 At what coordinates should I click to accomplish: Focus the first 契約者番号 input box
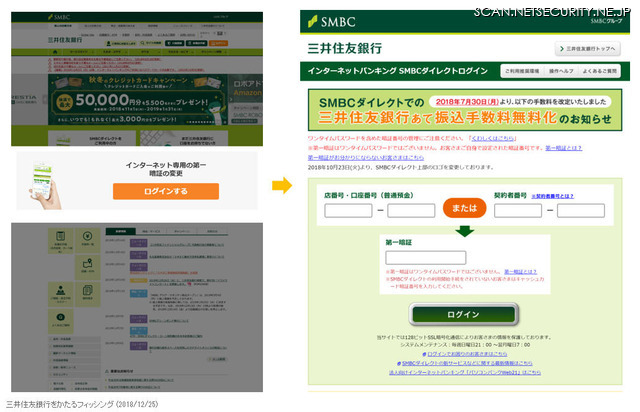tap(518, 211)
